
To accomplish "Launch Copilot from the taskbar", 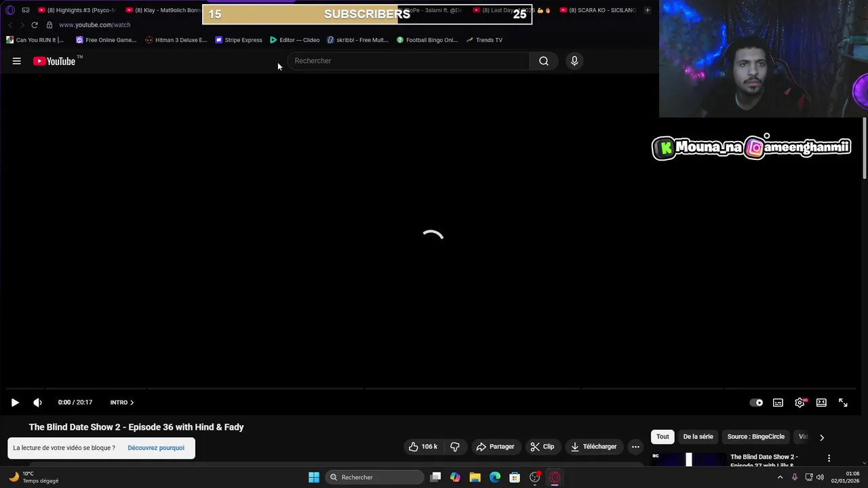I will tap(455, 477).
